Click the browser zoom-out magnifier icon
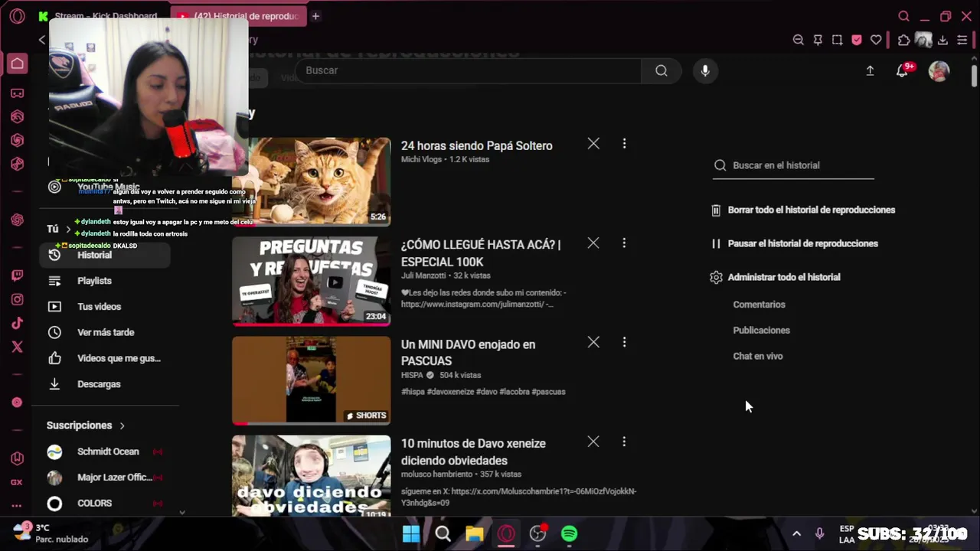The image size is (980, 551). click(x=799, y=40)
